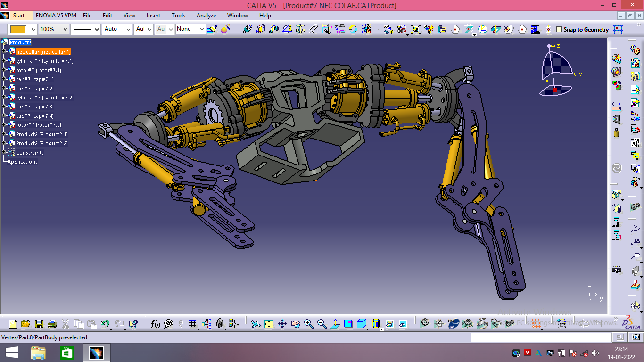The image size is (644, 362).
Task: Click the power input command field
Action: coord(541,337)
